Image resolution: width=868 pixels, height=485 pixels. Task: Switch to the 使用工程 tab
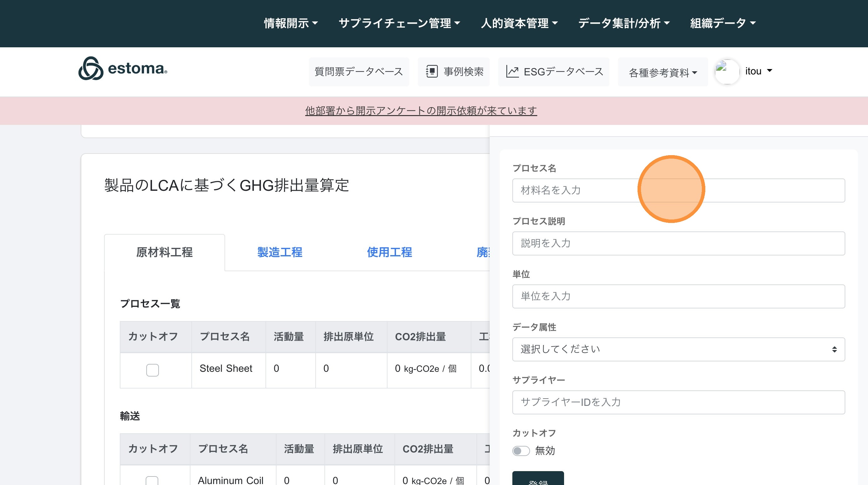click(x=389, y=252)
